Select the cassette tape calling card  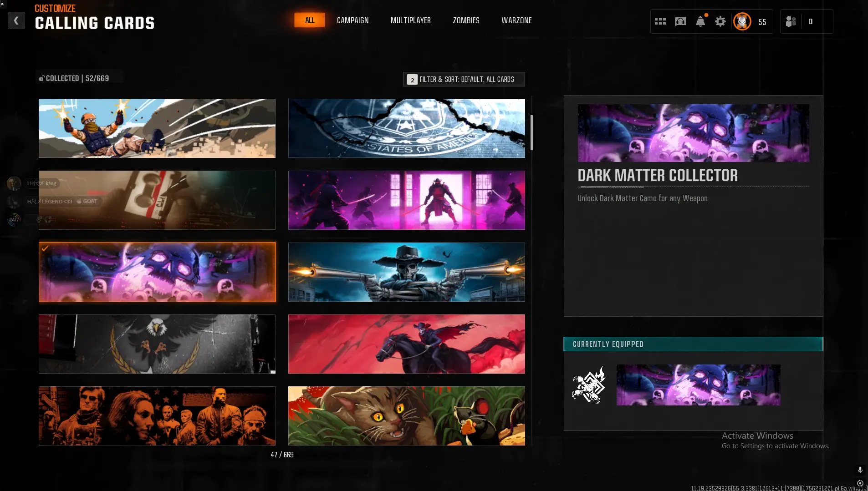pos(157,200)
